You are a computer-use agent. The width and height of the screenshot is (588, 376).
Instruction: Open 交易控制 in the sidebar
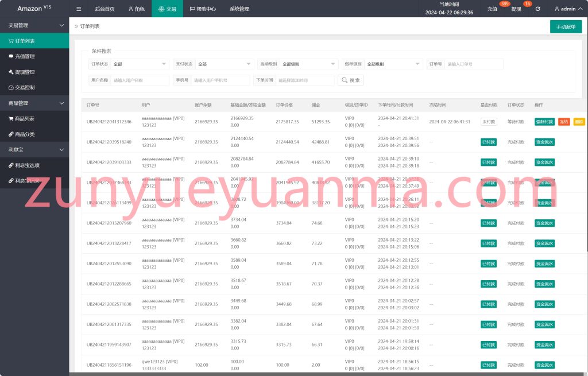pyautogui.click(x=34, y=87)
